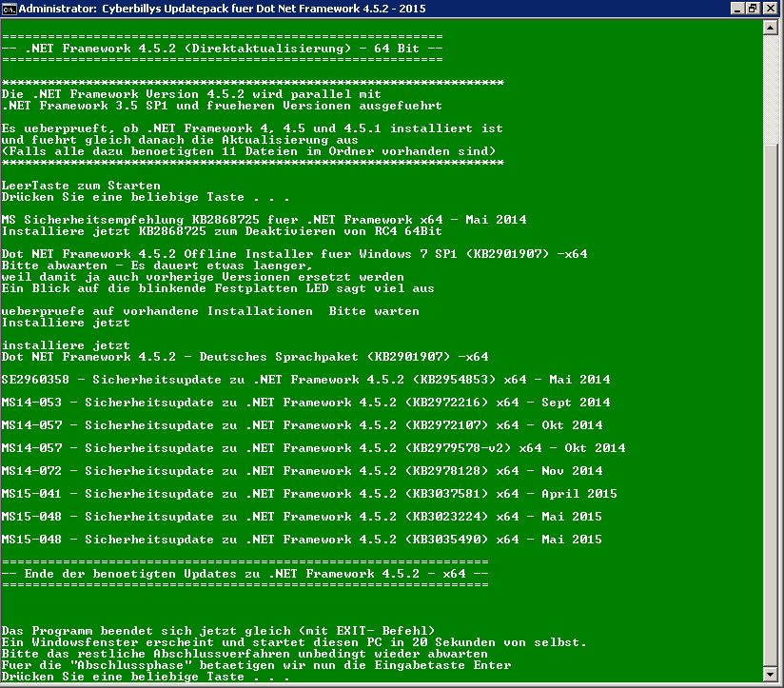This screenshot has height=688, width=784.
Task: Click line 'weil damit ja auch vorherige Versionen ersetzt werden'
Action: (x=203, y=277)
